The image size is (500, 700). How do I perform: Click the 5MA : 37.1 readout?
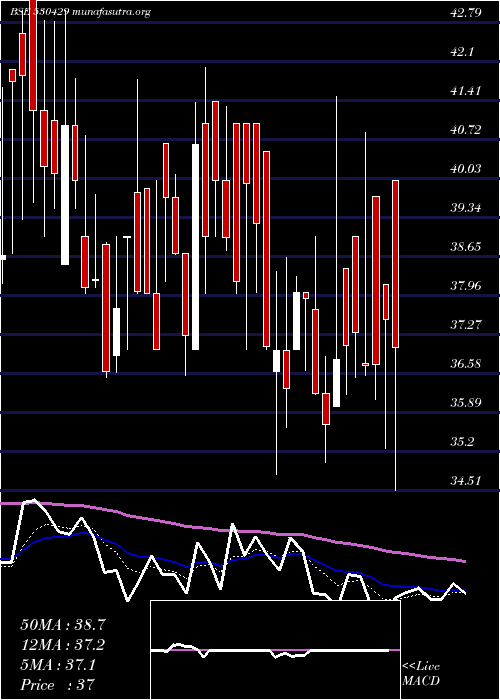(58, 666)
